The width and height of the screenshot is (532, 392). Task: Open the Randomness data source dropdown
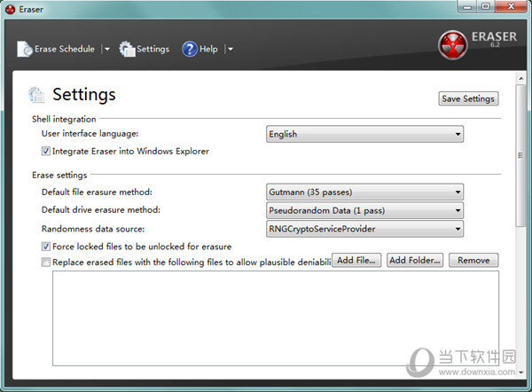(x=364, y=229)
